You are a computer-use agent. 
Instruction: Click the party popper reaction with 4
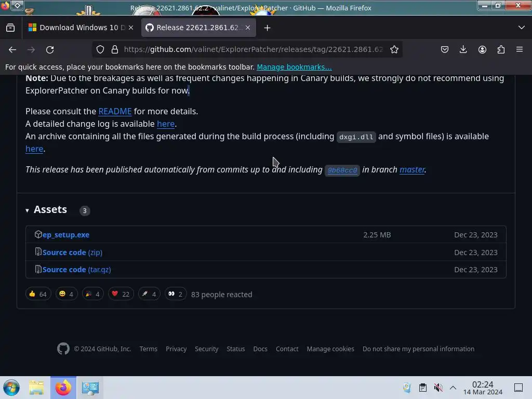92,294
